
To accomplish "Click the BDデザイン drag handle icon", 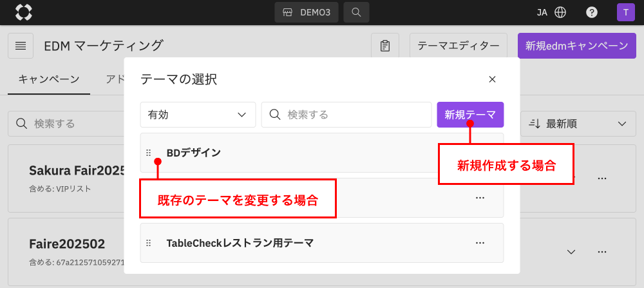I will 149,153.
